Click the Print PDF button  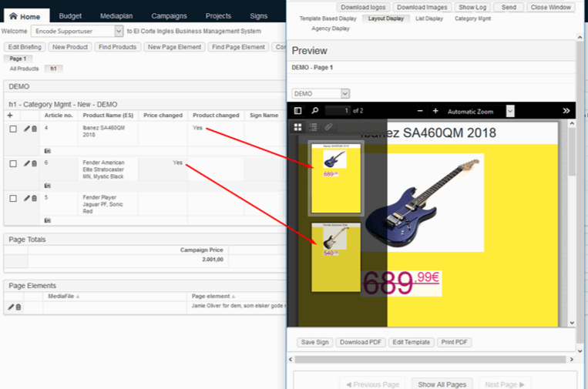[x=454, y=342]
